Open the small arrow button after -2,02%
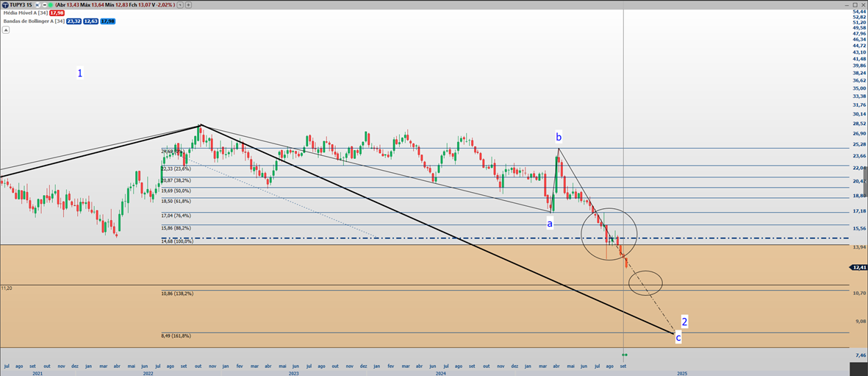 pyautogui.click(x=181, y=4)
